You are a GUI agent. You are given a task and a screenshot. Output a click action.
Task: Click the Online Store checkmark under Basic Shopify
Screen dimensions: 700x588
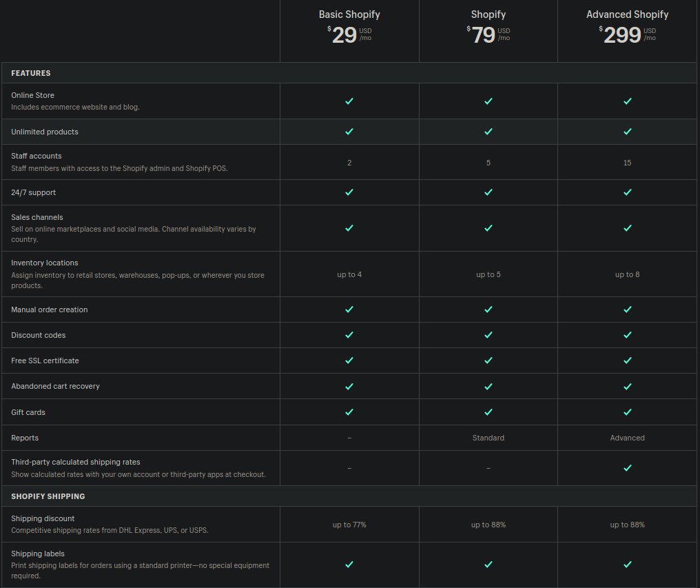tap(349, 101)
